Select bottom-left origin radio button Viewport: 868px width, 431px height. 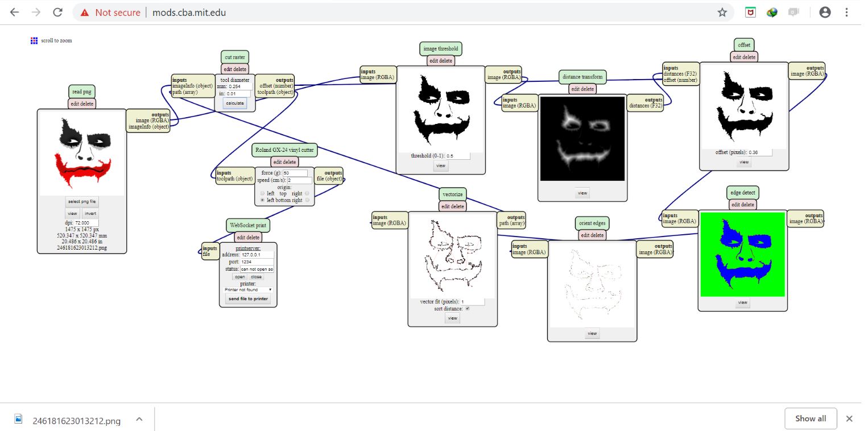coord(263,200)
